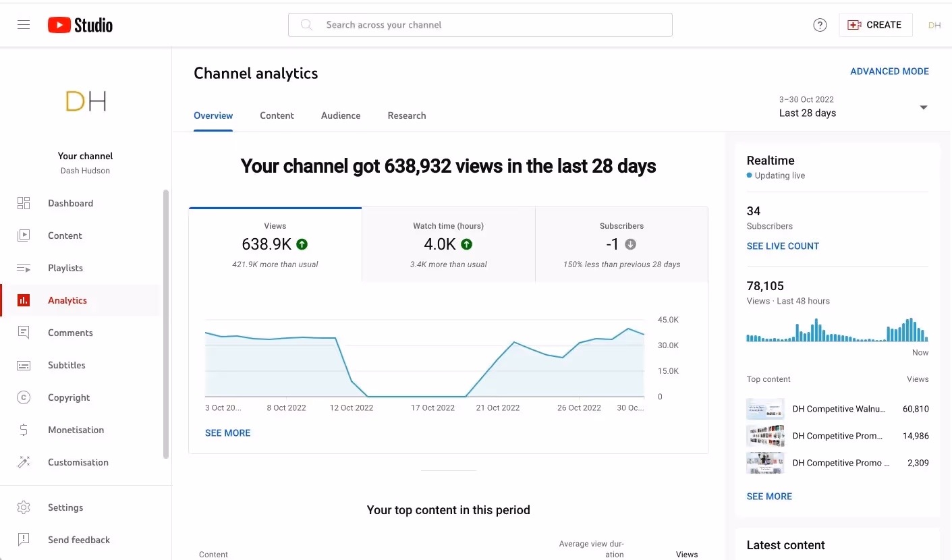Select the Content icon in the sidebar
The width and height of the screenshot is (952, 560).
[x=24, y=235]
